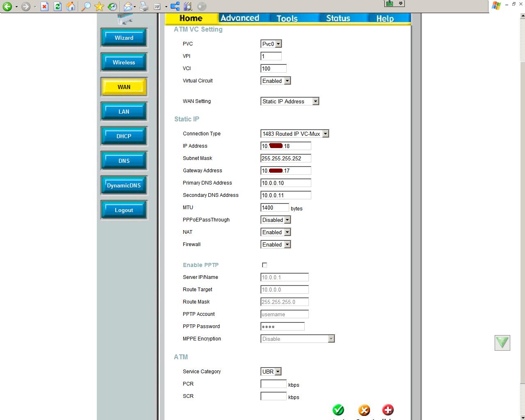Click the SCR kbps input field
The height and width of the screenshot is (420, 525).
coord(274,396)
